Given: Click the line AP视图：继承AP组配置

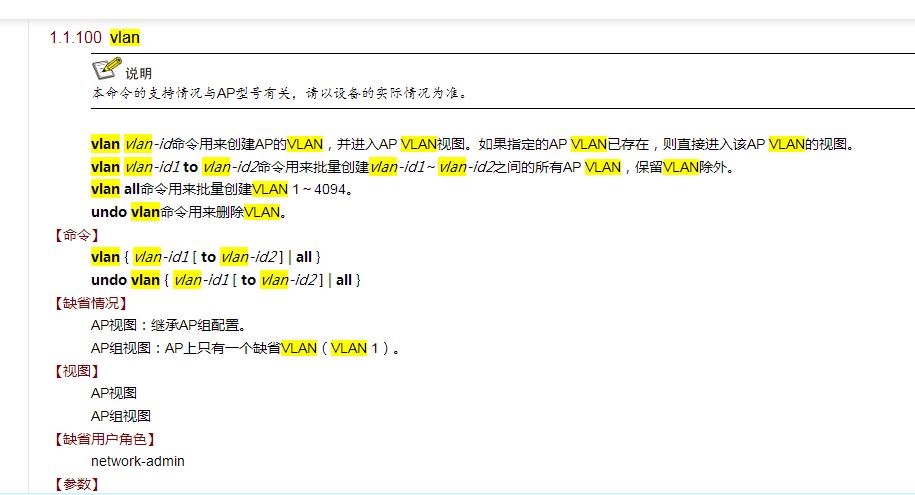Looking at the screenshot, I should [169, 325].
